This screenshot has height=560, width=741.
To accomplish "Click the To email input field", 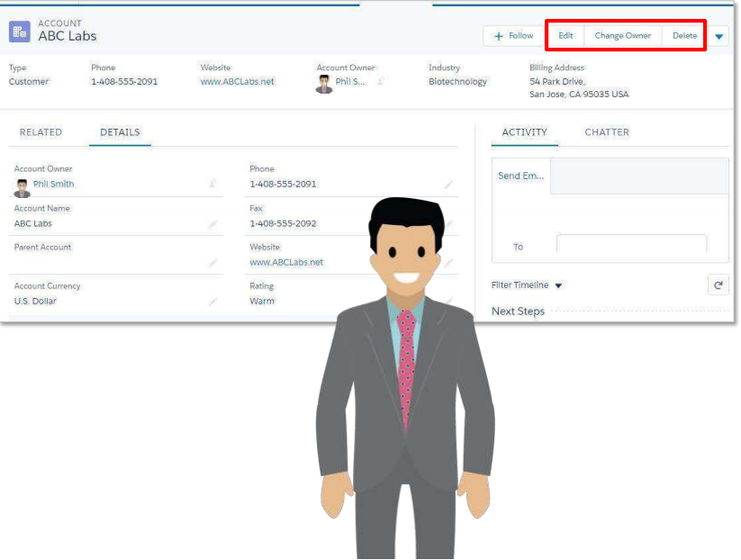I will point(630,244).
